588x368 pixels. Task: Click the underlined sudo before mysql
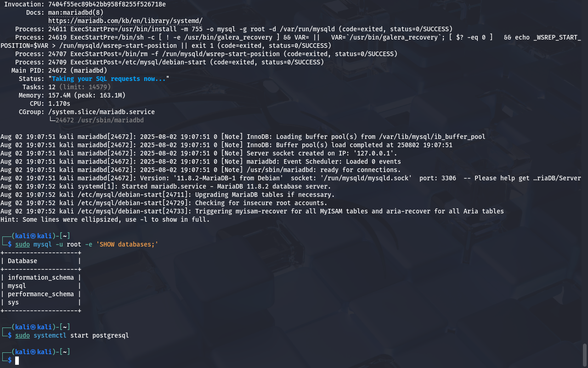23,244
